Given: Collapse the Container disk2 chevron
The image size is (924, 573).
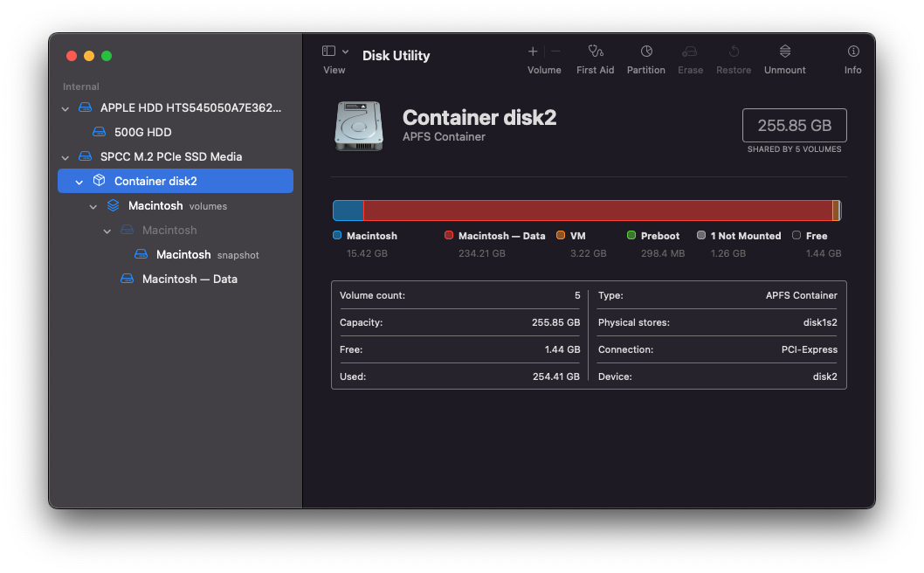Looking at the screenshot, I should pyautogui.click(x=79, y=182).
